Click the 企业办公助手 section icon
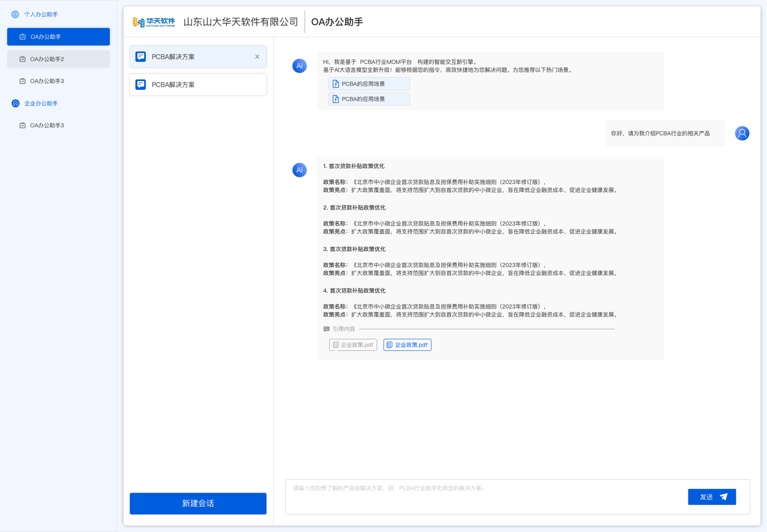This screenshot has width=767, height=532. [x=15, y=103]
